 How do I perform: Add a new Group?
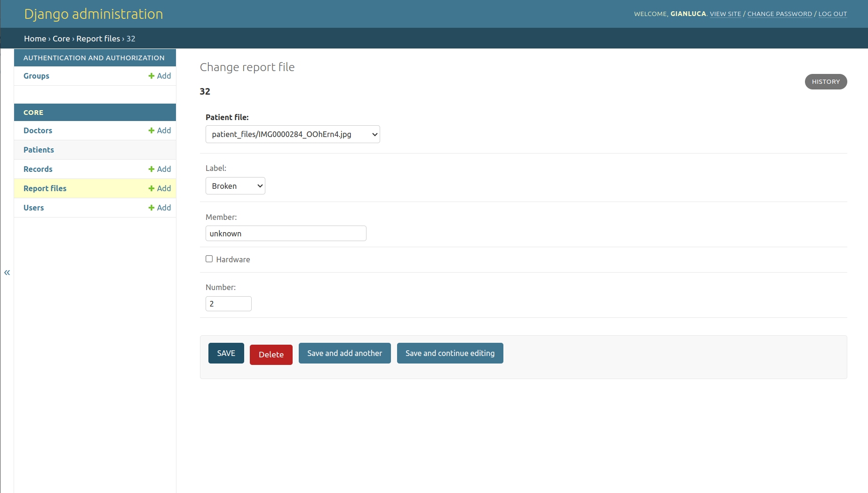coord(159,76)
